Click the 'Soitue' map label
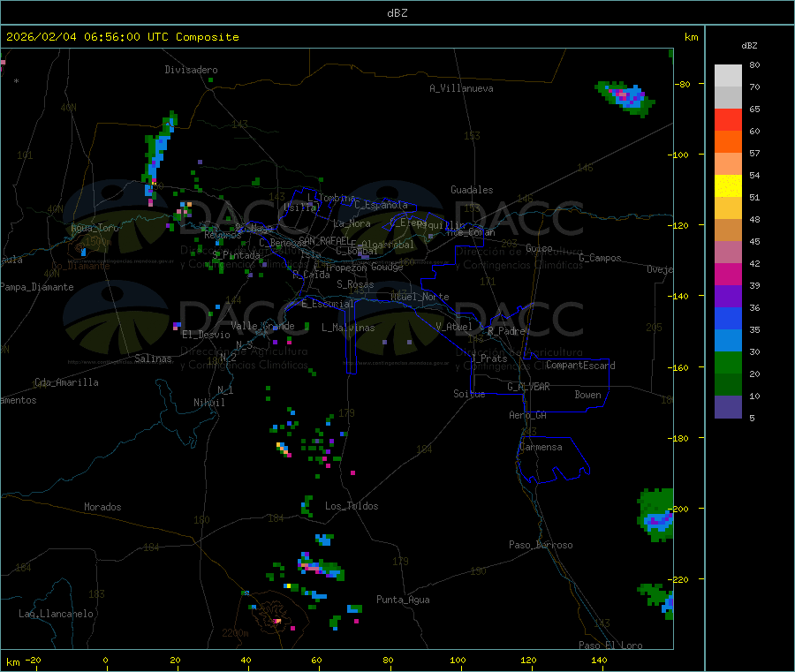The height and width of the screenshot is (672, 795). point(469,393)
